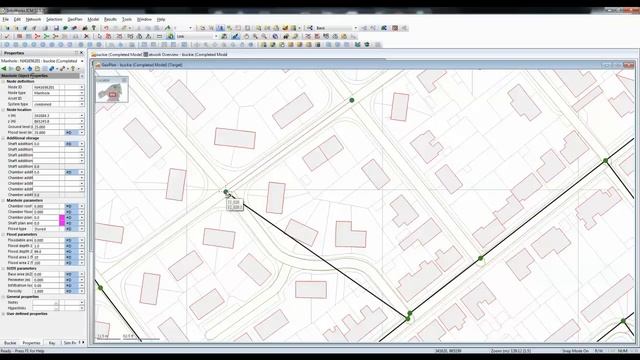Viewport: 640px width, 360px height.
Task: Click the Snap Mode On status bar entry
Action: [575, 351]
